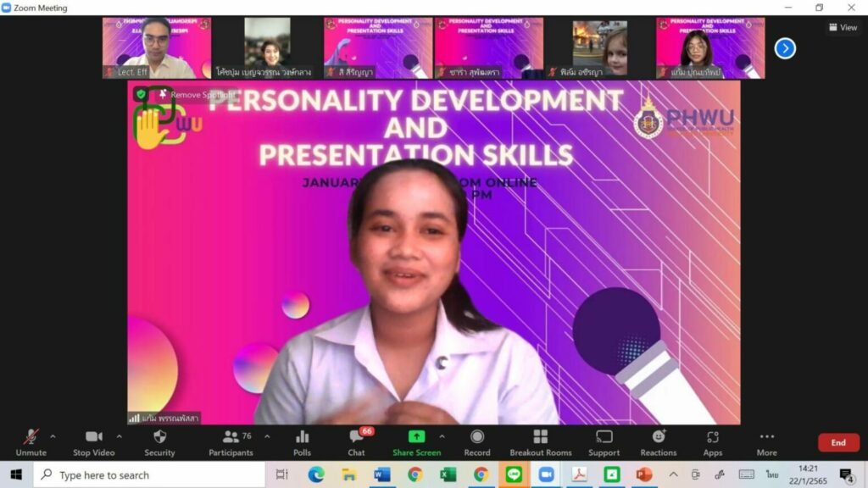
Task: Start recording the meeting
Action: tap(477, 441)
